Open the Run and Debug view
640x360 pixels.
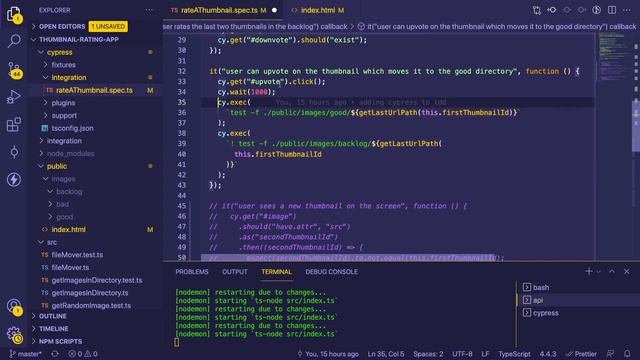(14, 97)
